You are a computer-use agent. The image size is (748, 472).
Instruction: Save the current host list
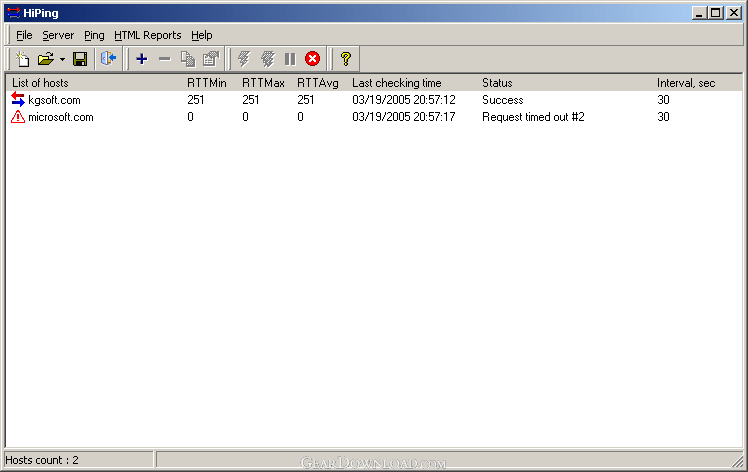pyautogui.click(x=80, y=59)
